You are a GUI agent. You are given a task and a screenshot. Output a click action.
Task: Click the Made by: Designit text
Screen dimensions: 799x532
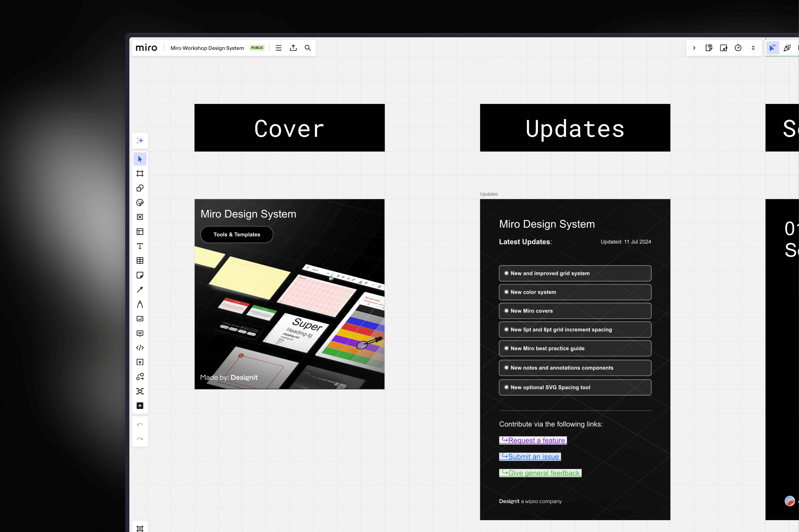tap(229, 378)
